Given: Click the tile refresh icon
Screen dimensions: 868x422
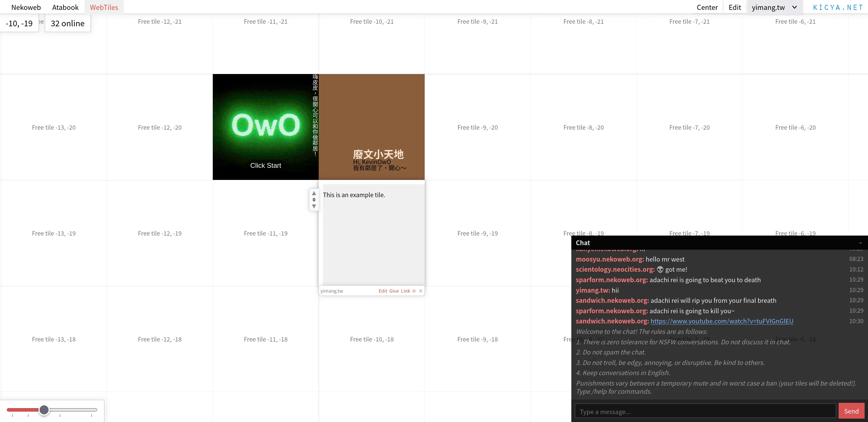Looking at the screenshot, I should click(x=414, y=291).
